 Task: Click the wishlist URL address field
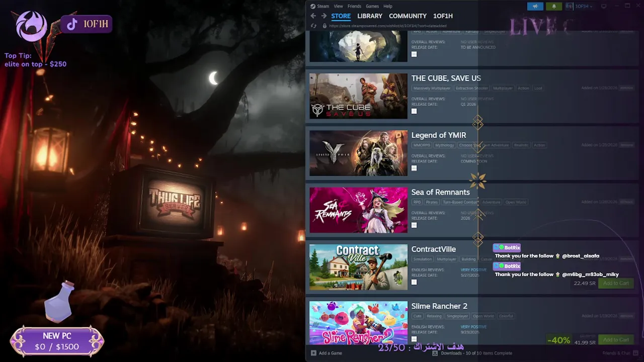click(x=388, y=26)
